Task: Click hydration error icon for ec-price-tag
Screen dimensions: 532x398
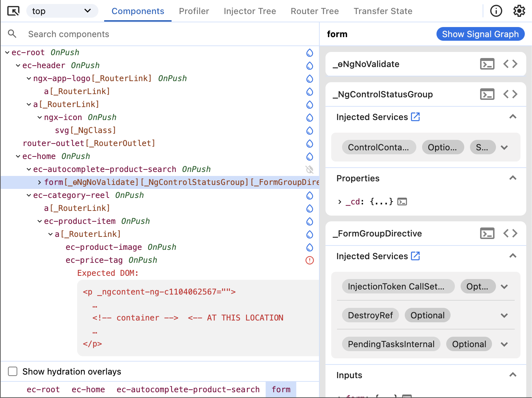Action: click(310, 260)
